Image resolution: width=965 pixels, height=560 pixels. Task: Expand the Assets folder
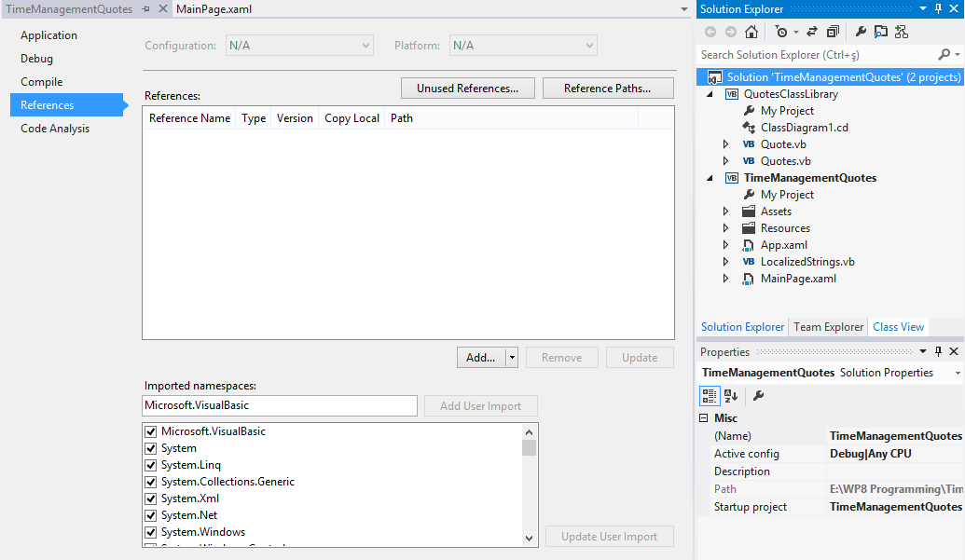(x=725, y=212)
